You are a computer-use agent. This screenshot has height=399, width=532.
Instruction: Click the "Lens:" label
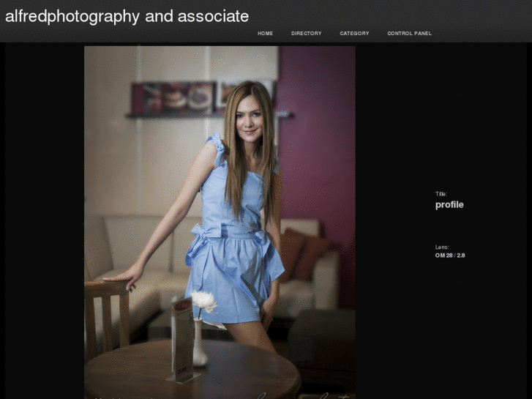(442, 247)
